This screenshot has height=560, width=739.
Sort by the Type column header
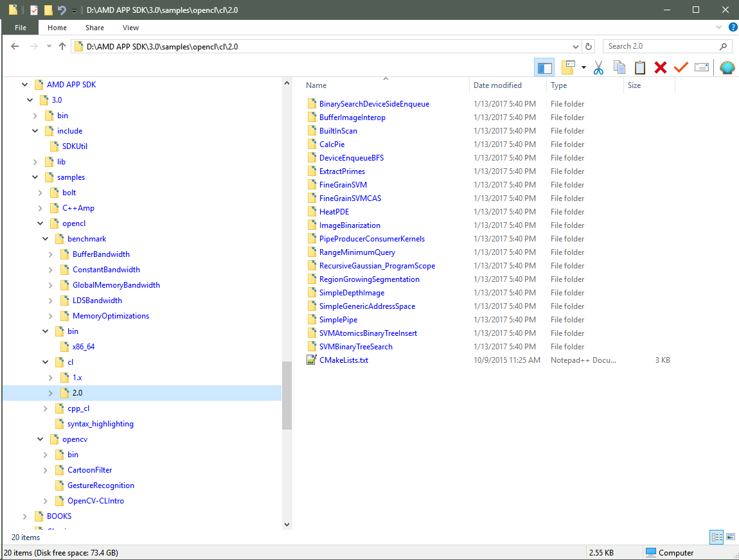[585, 85]
